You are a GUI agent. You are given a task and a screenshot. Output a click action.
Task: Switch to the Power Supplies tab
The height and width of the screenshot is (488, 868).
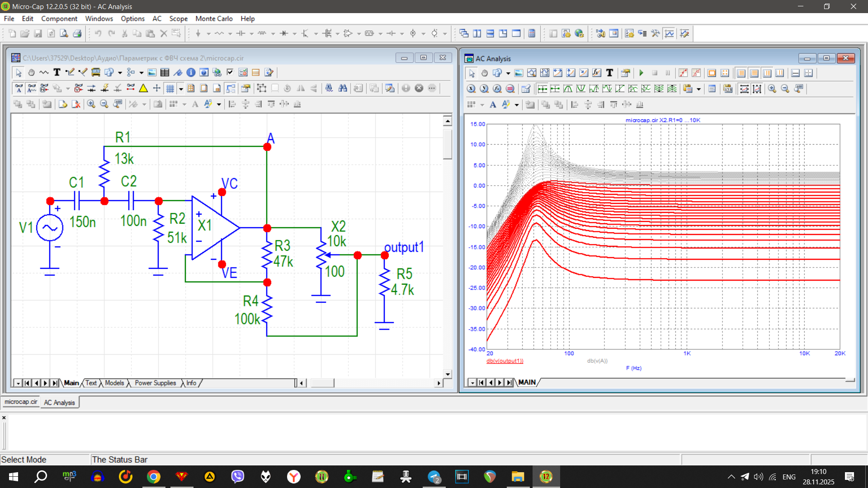pos(155,383)
